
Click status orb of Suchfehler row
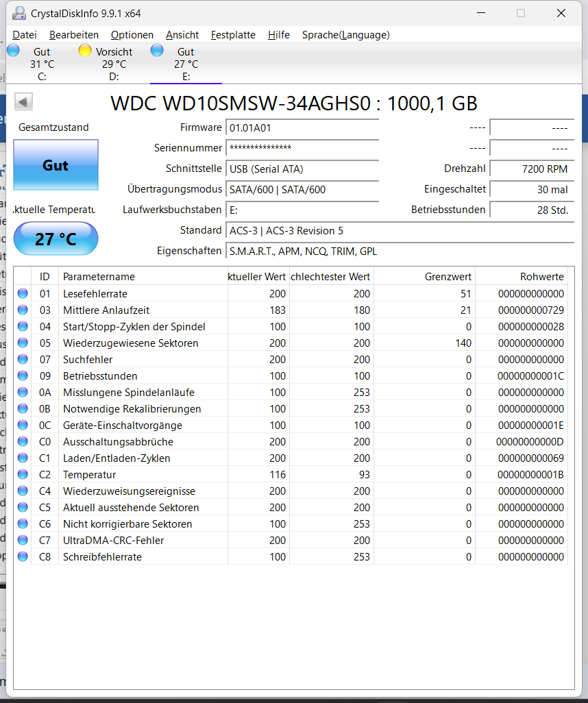click(23, 359)
